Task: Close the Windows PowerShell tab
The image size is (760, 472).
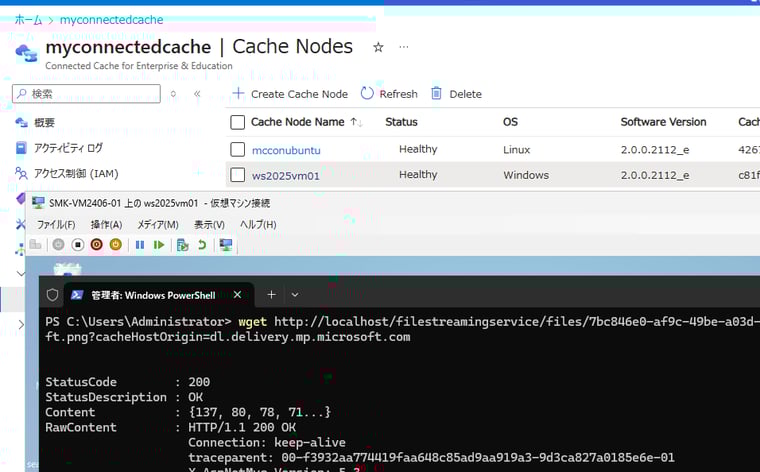Action: pos(237,295)
